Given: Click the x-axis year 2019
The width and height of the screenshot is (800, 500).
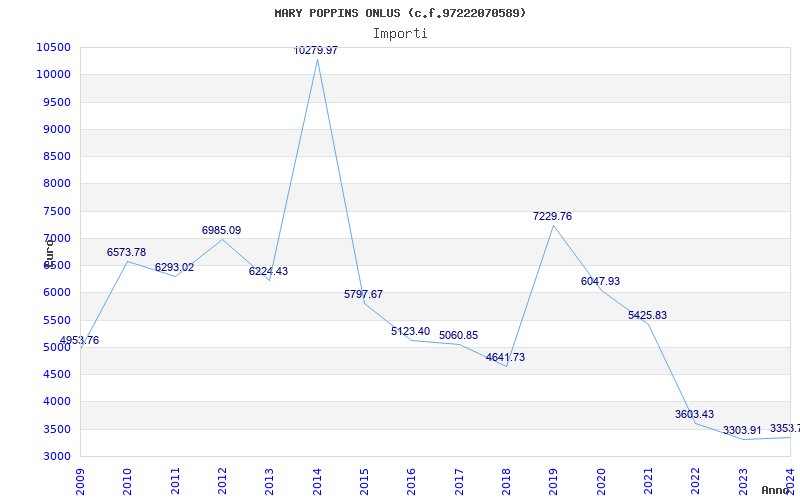Looking at the screenshot, I should [x=554, y=482].
